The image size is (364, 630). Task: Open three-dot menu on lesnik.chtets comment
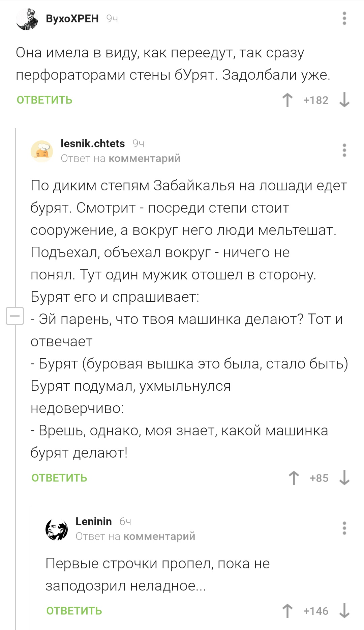(x=344, y=150)
